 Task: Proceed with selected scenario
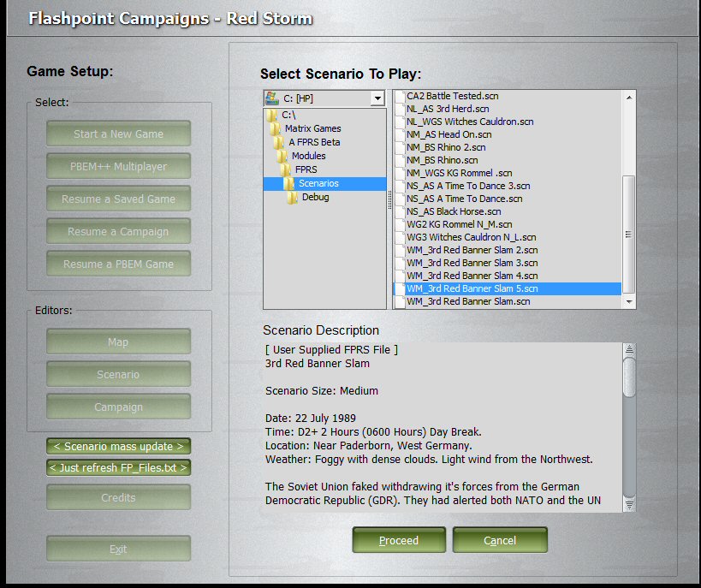click(399, 540)
